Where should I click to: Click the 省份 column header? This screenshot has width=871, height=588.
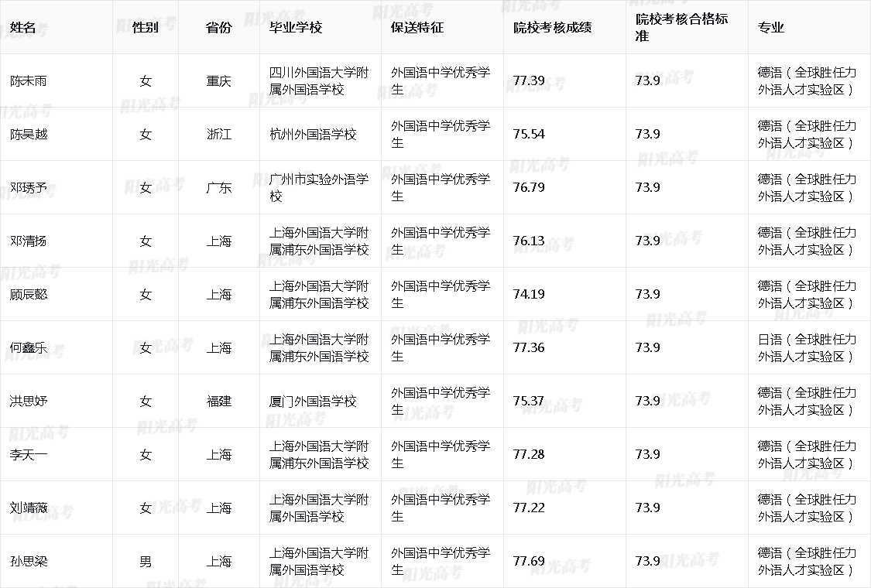pyautogui.click(x=219, y=27)
